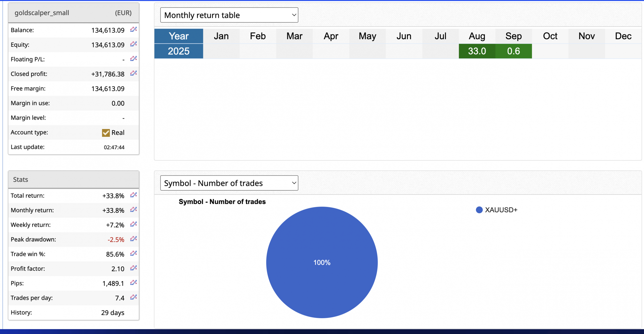Click the Real account type checkmark
Image resolution: width=644 pixels, height=334 pixels.
[x=106, y=133]
